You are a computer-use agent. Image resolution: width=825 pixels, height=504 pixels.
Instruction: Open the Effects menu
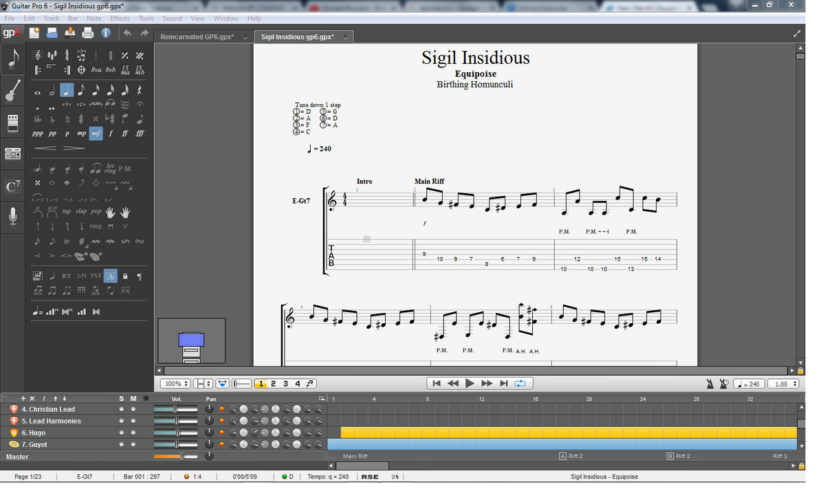(x=120, y=19)
